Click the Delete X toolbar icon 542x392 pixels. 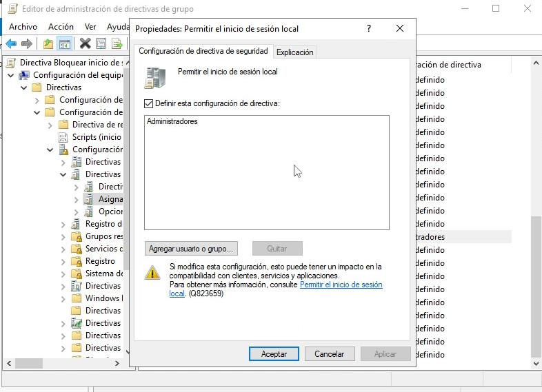[85, 44]
